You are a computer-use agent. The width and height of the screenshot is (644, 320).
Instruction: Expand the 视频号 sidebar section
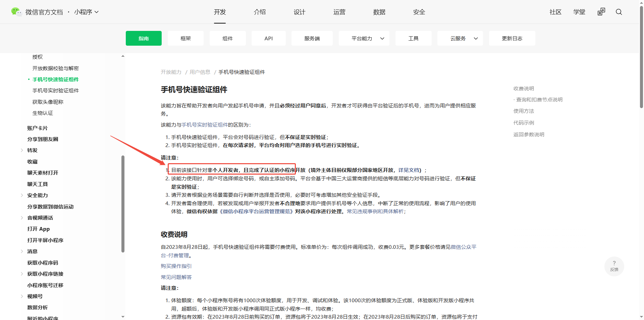coord(22,296)
